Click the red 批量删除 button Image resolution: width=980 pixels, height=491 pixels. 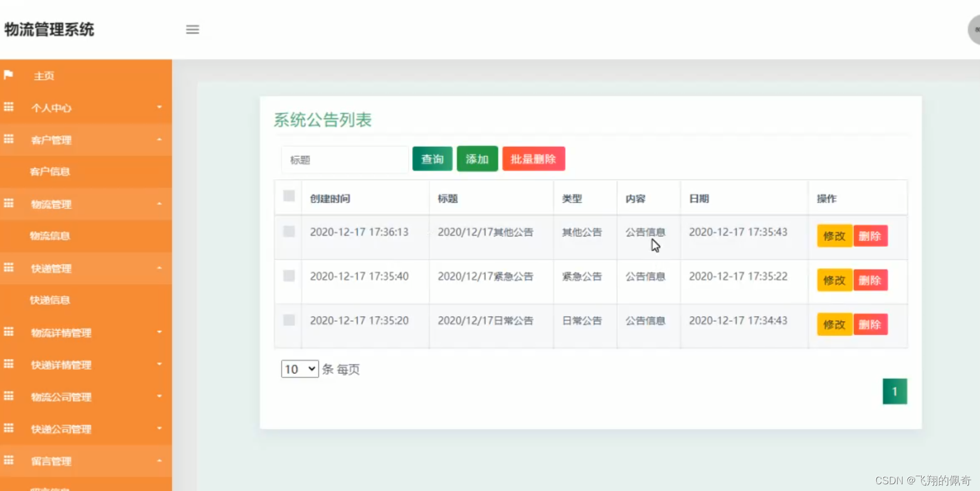click(x=533, y=159)
